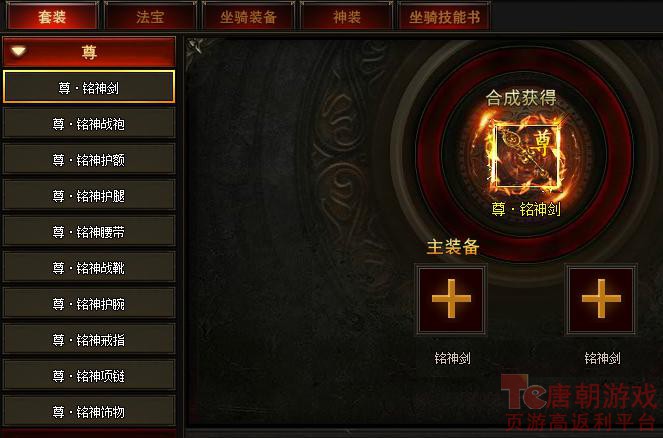663x438 pixels.
Task: Click the 尊 category header bar
Action: (x=89, y=52)
